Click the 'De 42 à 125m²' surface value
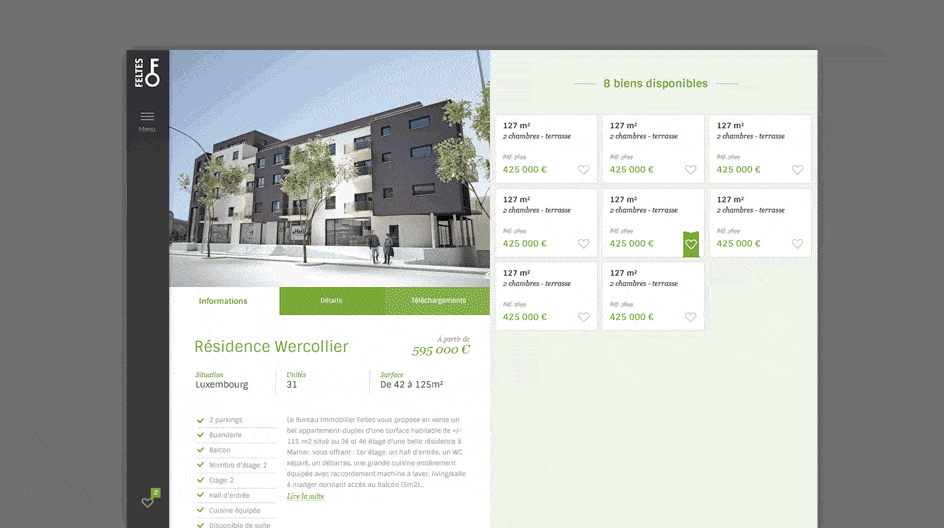The height and width of the screenshot is (528, 944). click(412, 385)
